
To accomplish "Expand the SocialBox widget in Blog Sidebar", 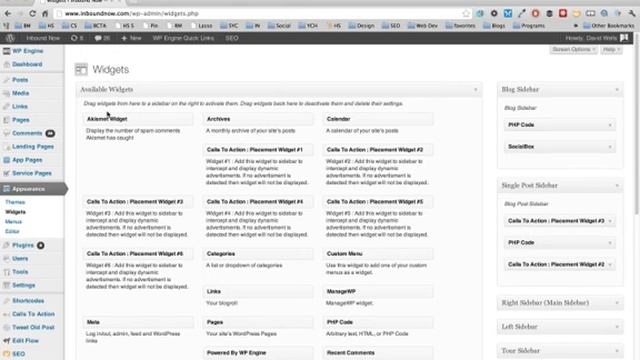I will [x=610, y=147].
